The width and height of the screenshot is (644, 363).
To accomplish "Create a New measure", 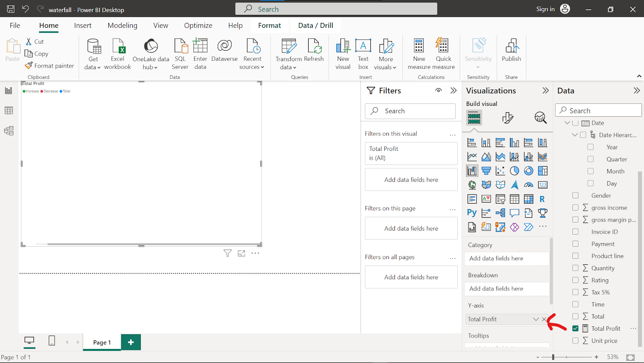I will (x=419, y=54).
